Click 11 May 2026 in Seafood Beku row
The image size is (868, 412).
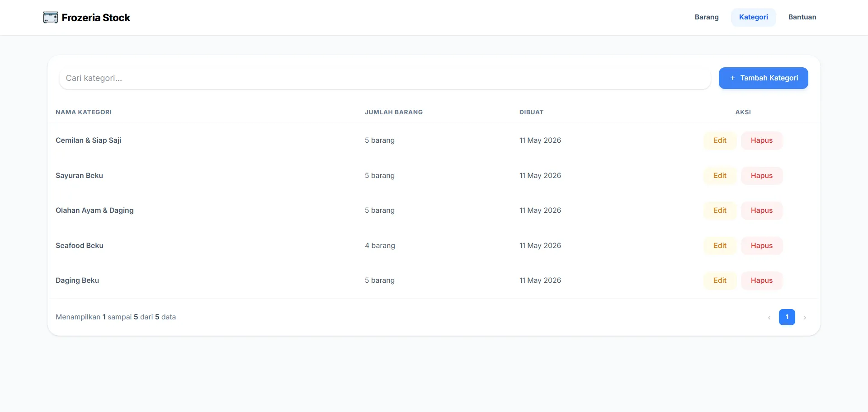click(540, 246)
